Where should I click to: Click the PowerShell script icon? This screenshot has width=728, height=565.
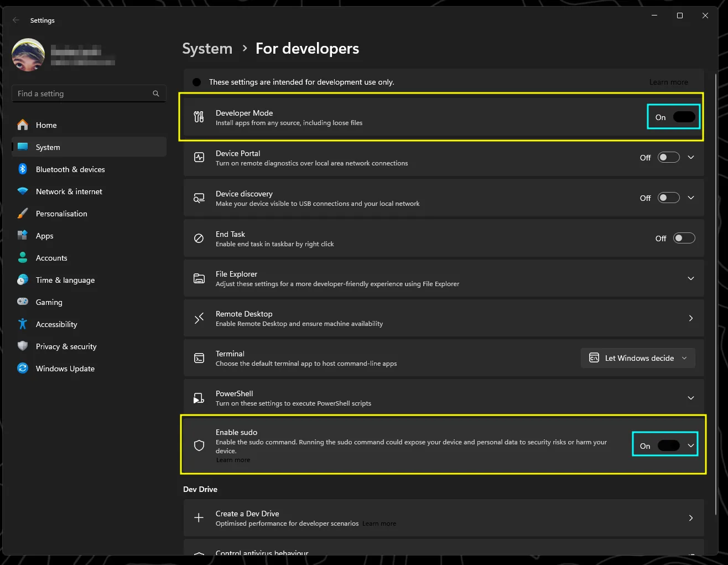pos(199,398)
